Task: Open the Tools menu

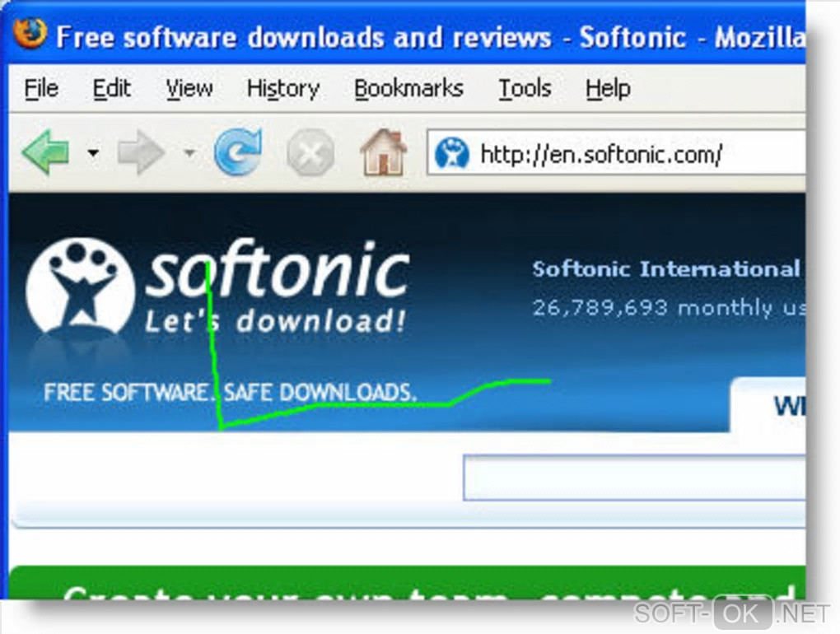Action: pos(525,88)
